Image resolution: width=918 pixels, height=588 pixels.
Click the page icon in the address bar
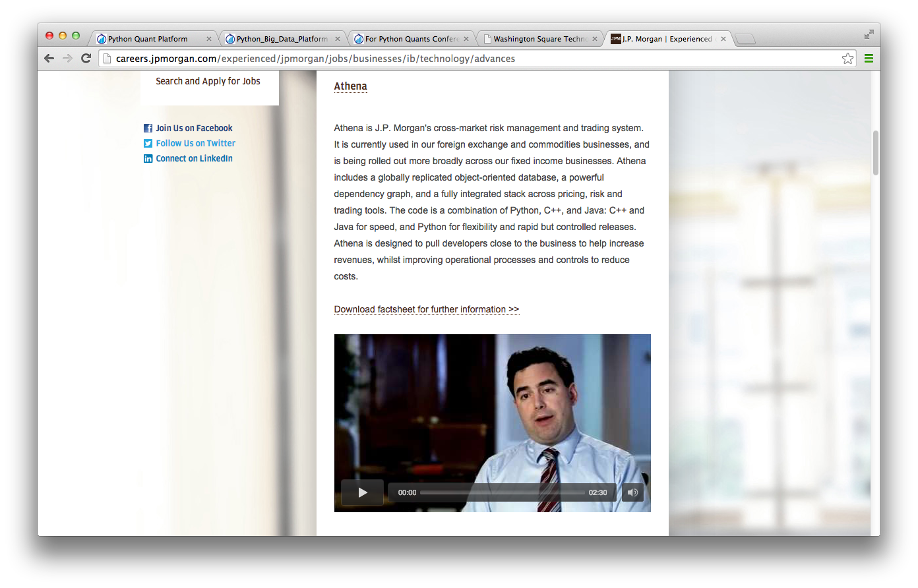tap(107, 59)
